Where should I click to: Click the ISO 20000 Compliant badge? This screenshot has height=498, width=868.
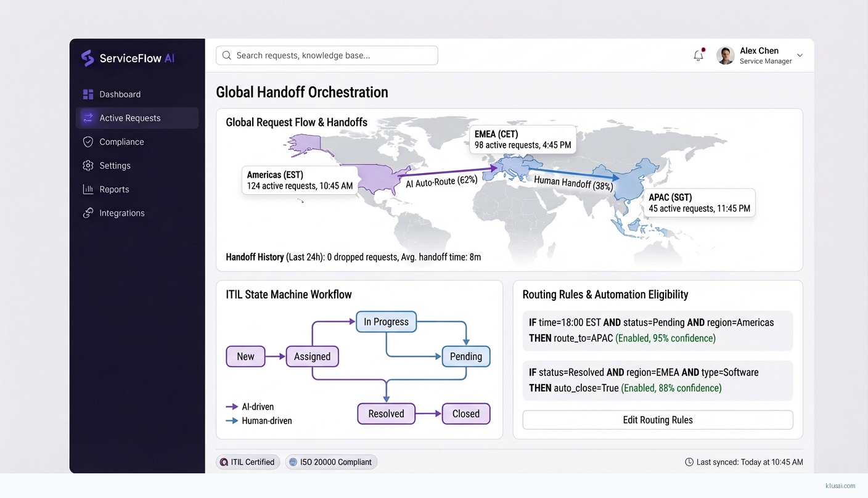331,462
